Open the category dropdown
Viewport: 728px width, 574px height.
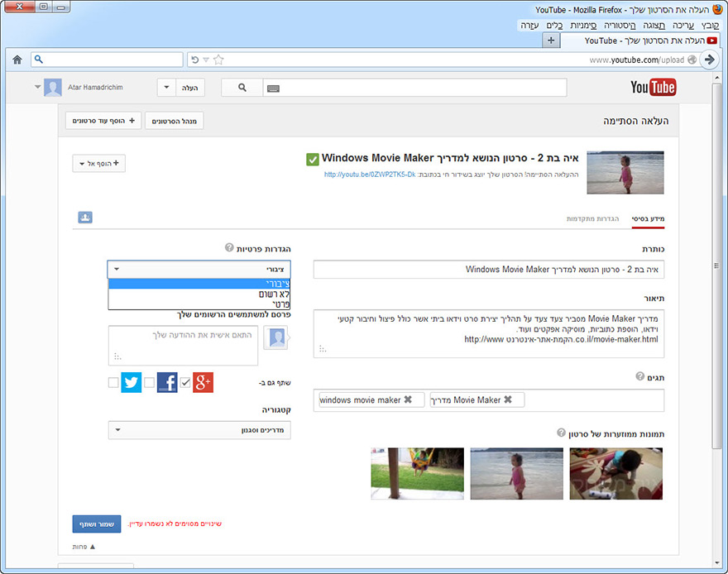pos(199,430)
